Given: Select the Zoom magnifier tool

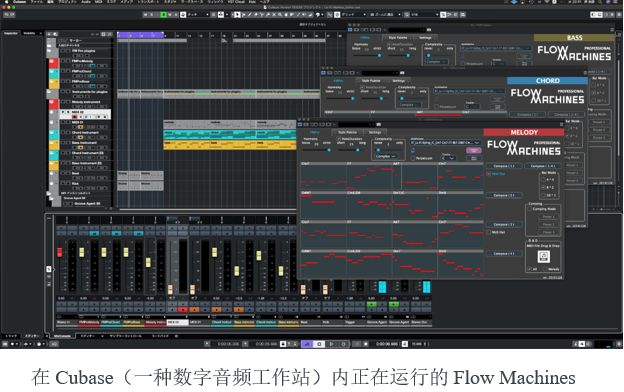Looking at the screenshot, I should click(x=280, y=15).
